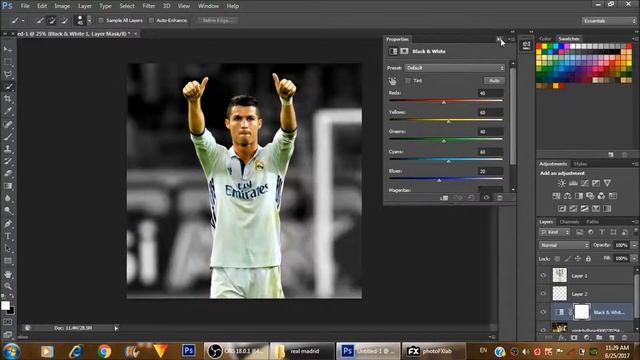Image resolution: width=640 pixels, height=360 pixels.
Task: Select the Clone Stamp tool
Action: click(x=8, y=149)
